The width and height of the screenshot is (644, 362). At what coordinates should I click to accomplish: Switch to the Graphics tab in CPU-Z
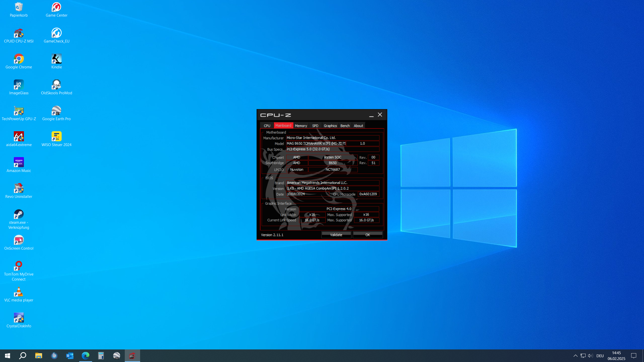click(x=330, y=126)
